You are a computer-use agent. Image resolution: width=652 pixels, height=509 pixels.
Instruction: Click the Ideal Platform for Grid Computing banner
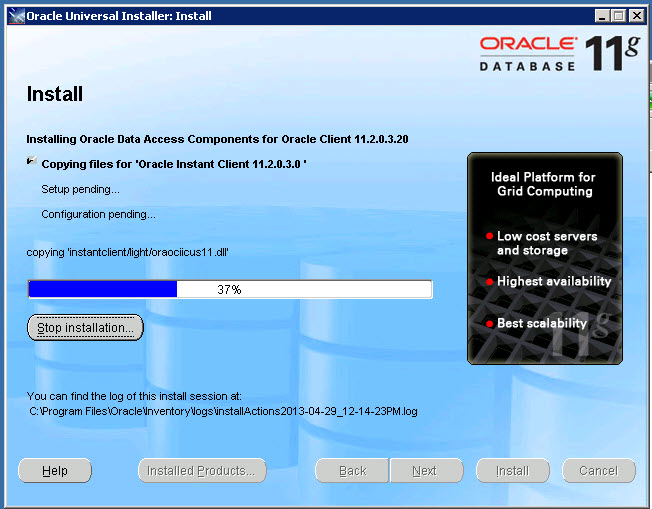coord(545,258)
